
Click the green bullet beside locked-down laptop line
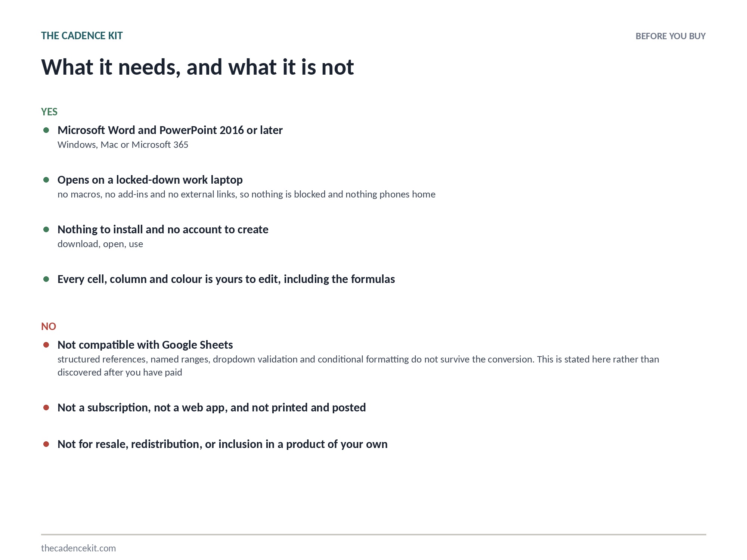tap(46, 180)
